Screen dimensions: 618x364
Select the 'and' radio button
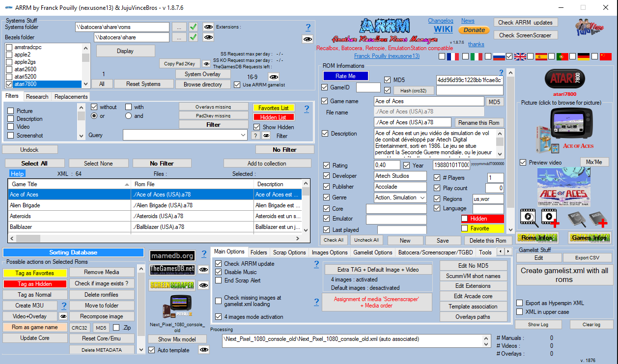click(129, 116)
